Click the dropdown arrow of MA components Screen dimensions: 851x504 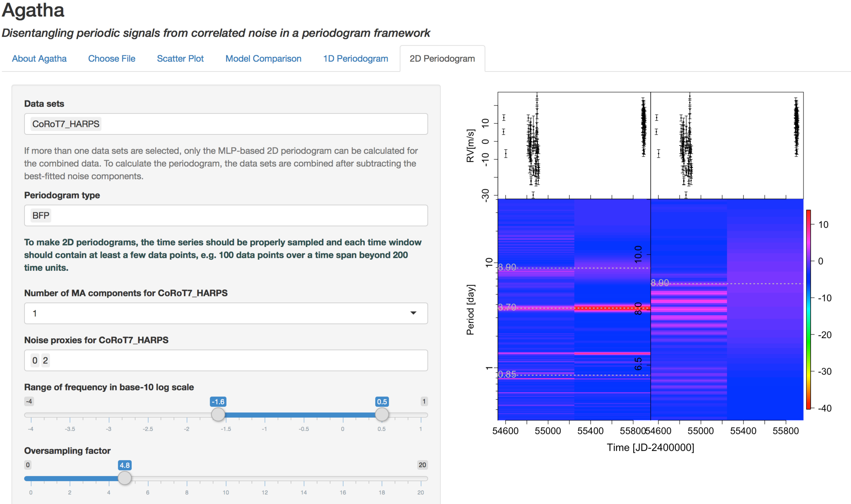pos(413,313)
